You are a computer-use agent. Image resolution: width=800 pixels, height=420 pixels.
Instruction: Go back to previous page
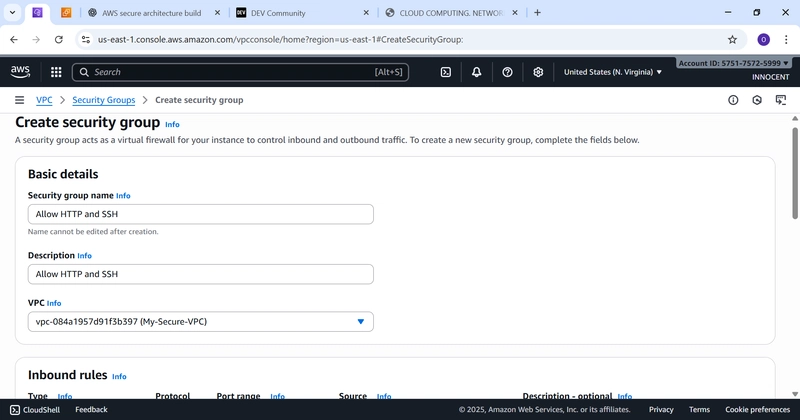[14, 39]
